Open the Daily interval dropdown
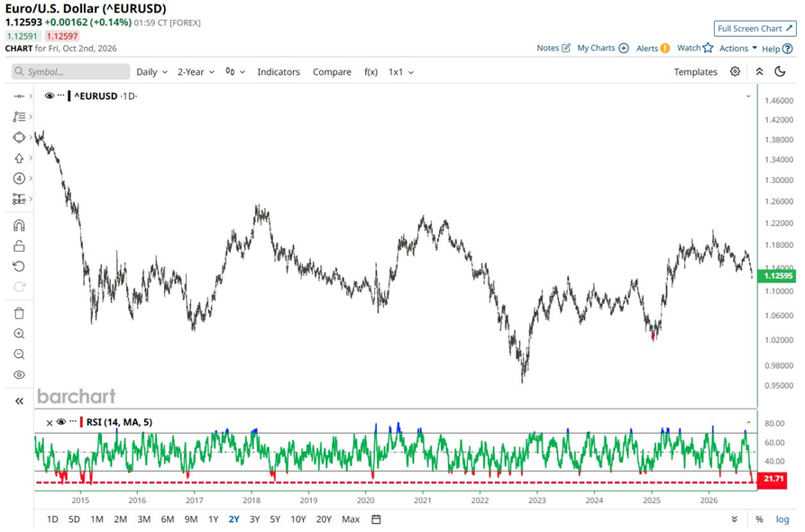 (152, 72)
